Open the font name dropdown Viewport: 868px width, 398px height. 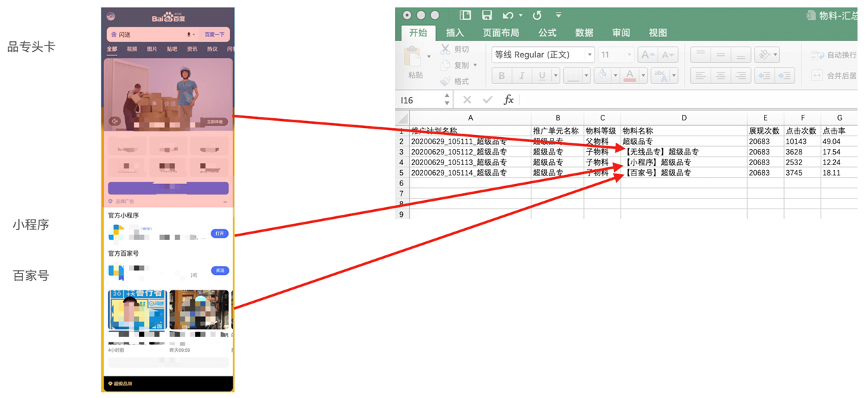click(590, 55)
